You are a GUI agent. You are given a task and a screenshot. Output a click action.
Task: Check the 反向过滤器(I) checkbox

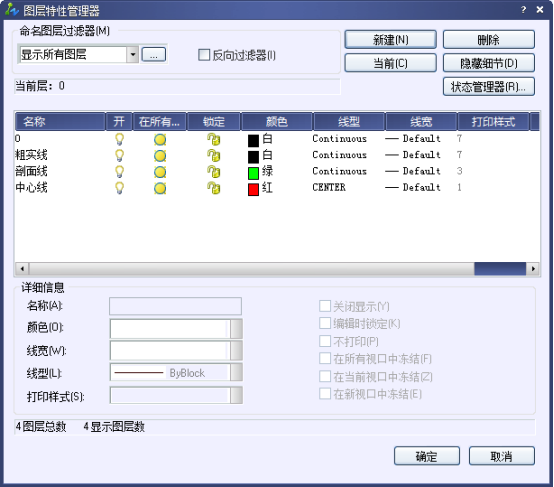click(x=204, y=55)
